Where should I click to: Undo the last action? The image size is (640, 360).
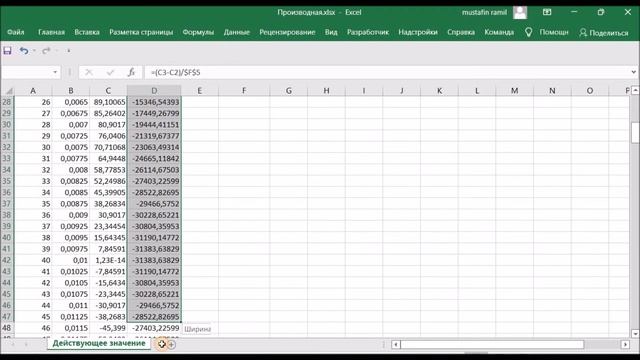click(24, 51)
